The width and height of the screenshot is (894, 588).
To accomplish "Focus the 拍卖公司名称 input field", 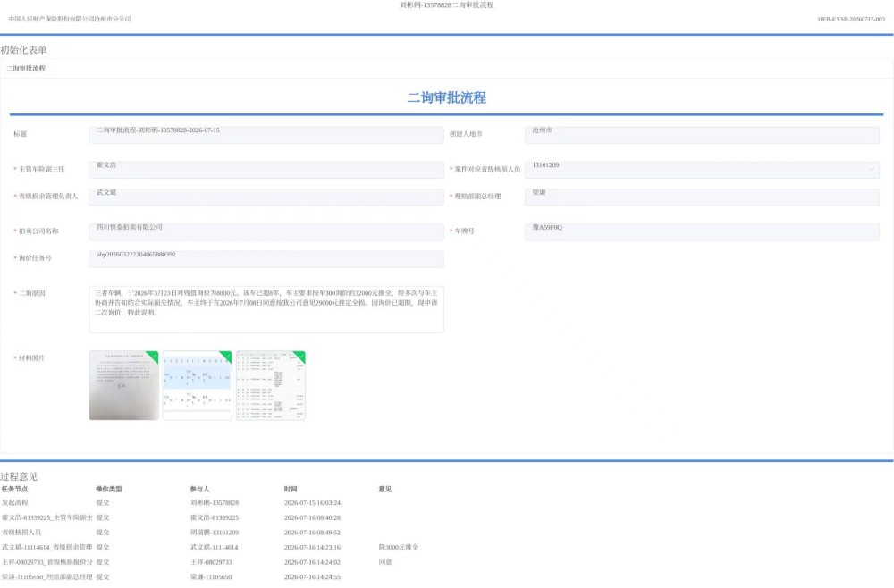I will 266,231.
